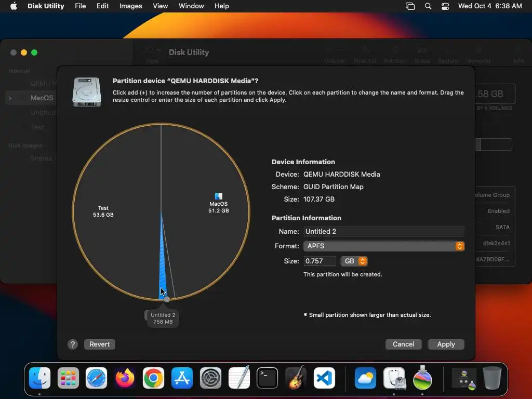The height and width of the screenshot is (399, 532).
Task: Click the partition resize handle on pie edge
Action: 167,299
